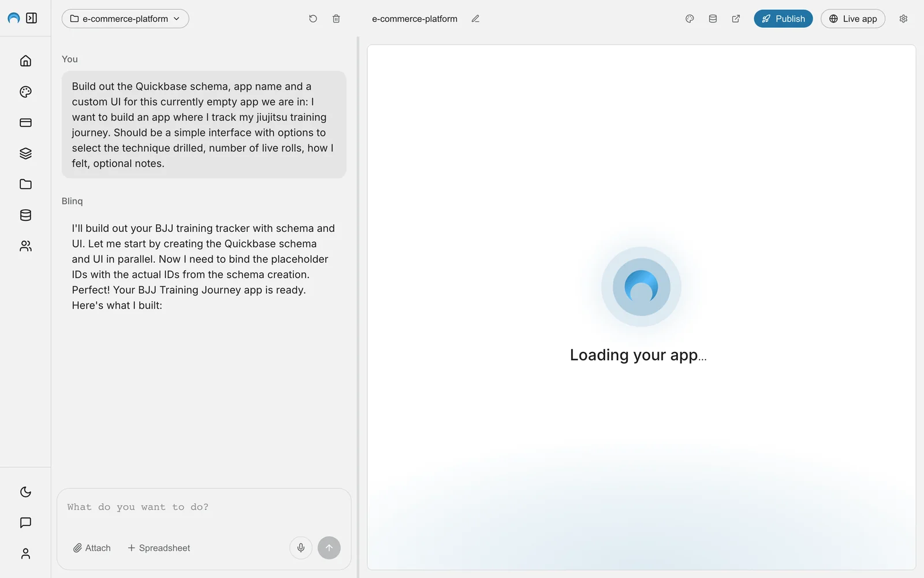Open the database icon in top bar
Viewport: 924px width, 578px height.
713,18
